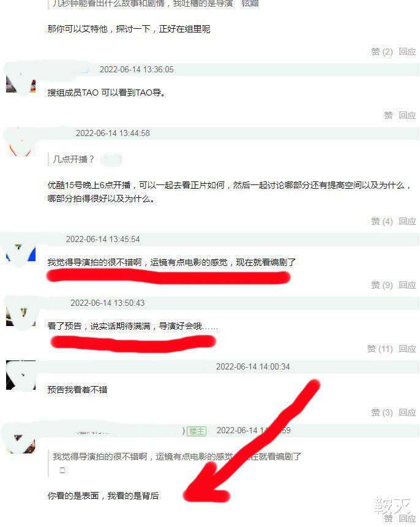The image size is (420, 527).
Task: Reply to the 看了预告 comment
Action: coord(407,349)
